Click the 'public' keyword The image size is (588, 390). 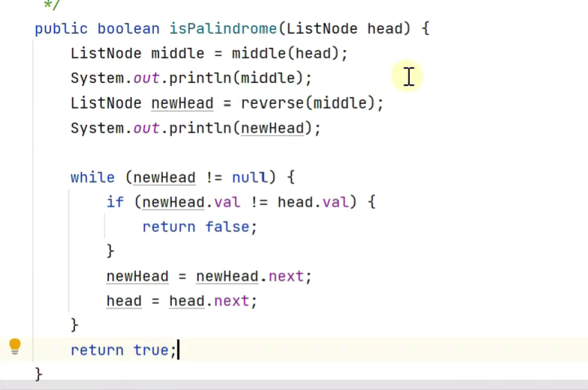click(x=61, y=28)
